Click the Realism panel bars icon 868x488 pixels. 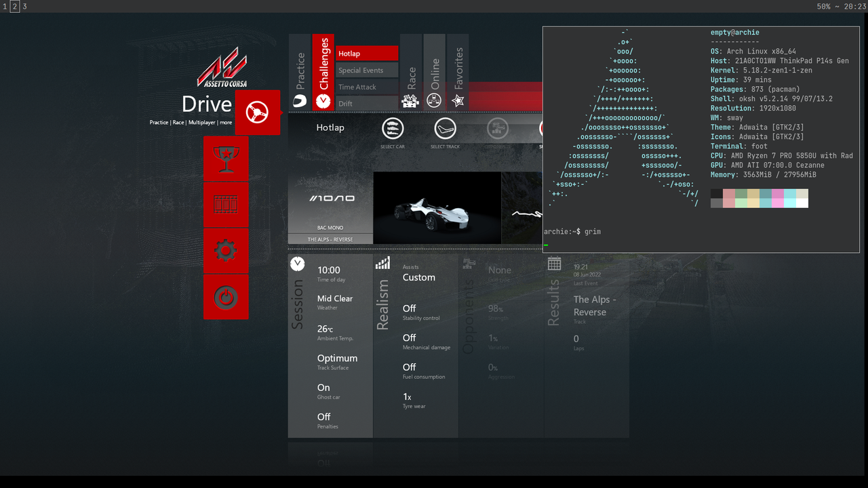click(382, 263)
